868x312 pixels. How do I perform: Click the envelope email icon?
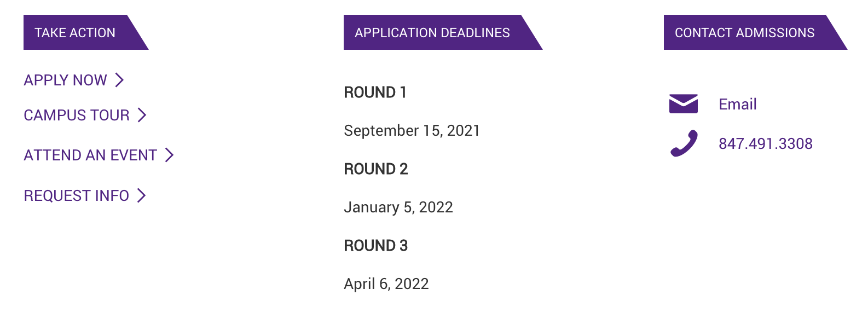[x=683, y=103]
